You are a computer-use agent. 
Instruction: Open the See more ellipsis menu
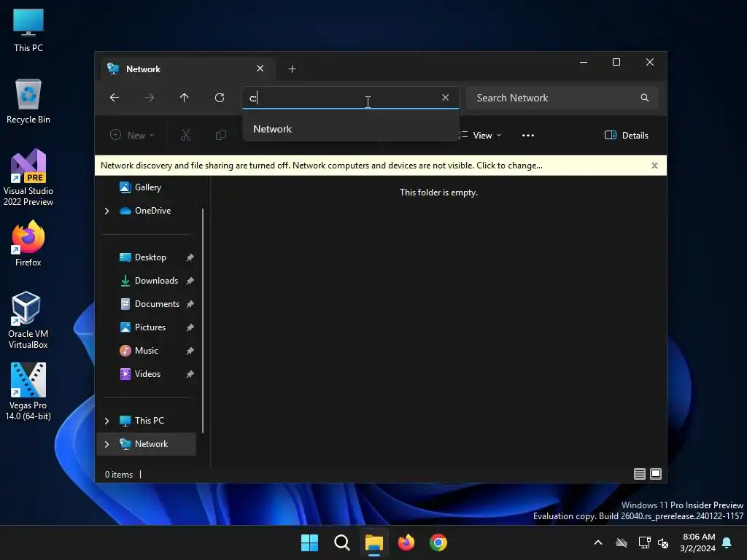click(528, 135)
